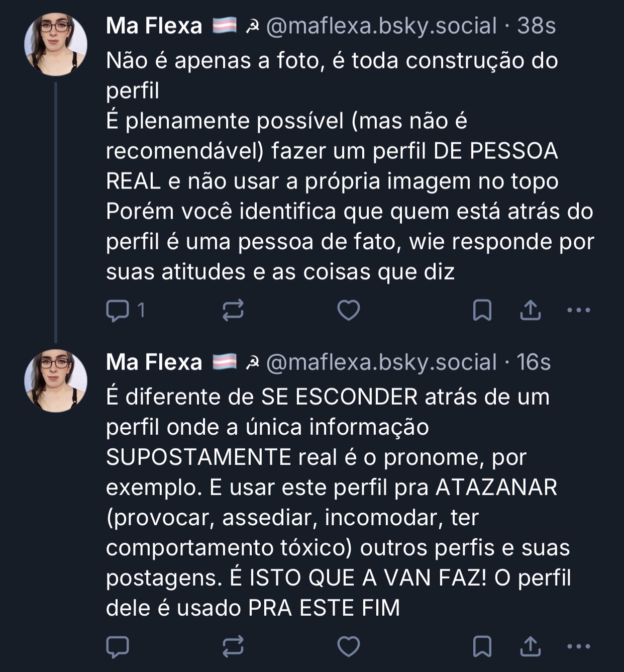The height and width of the screenshot is (672, 624).
Task: Open avatar of first post author
Action: click(56, 44)
